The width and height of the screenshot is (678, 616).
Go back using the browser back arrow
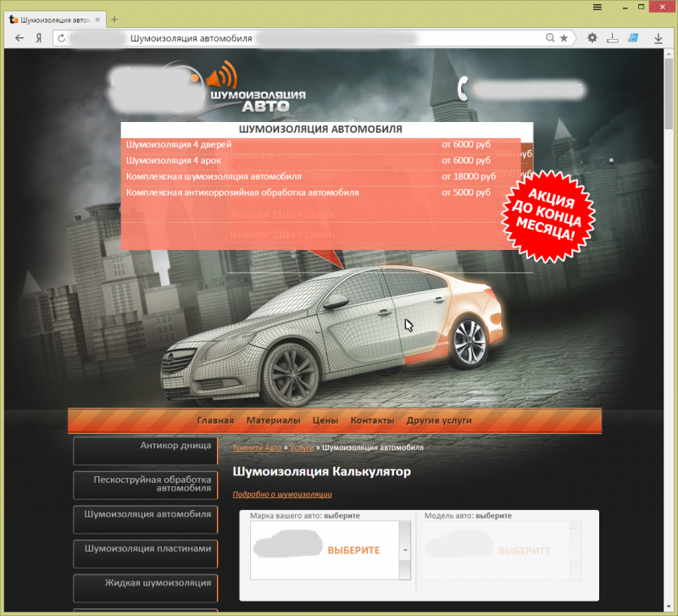click(19, 38)
